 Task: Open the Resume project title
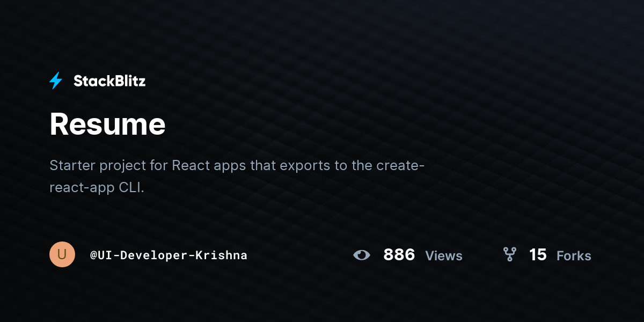pos(107,125)
